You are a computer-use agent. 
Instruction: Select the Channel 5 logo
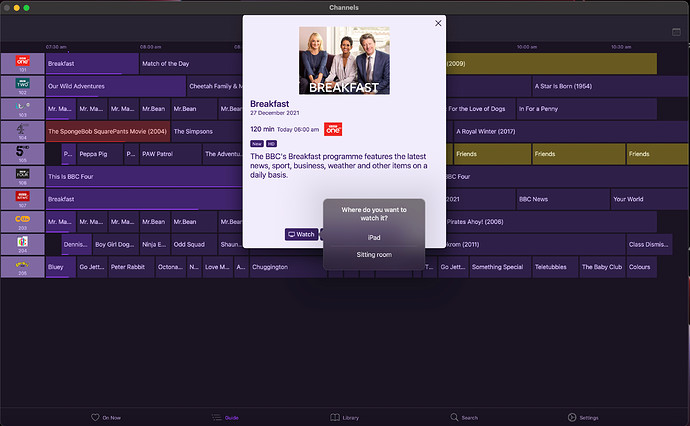(x=21, y=153)
